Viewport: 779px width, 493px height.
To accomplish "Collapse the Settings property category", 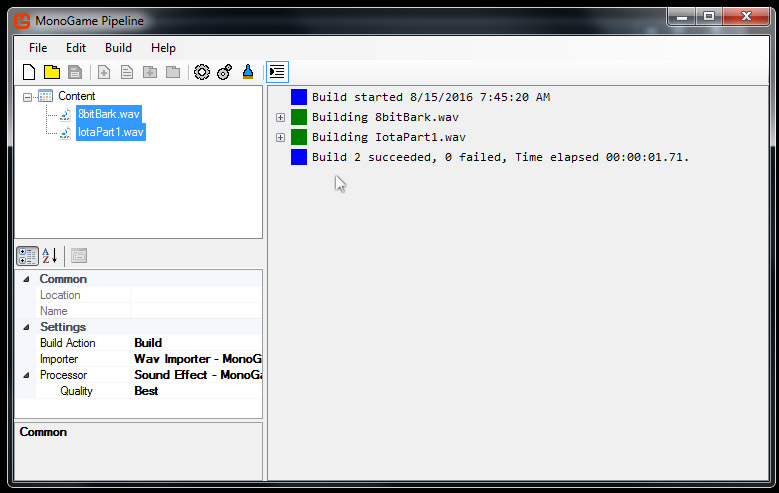I will (x=26, y=327).
